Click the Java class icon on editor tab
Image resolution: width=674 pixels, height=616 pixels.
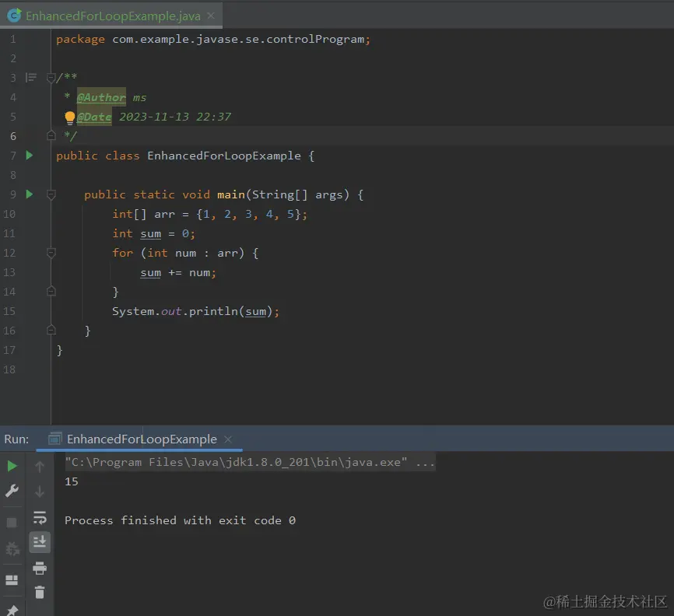coord(14,16)
